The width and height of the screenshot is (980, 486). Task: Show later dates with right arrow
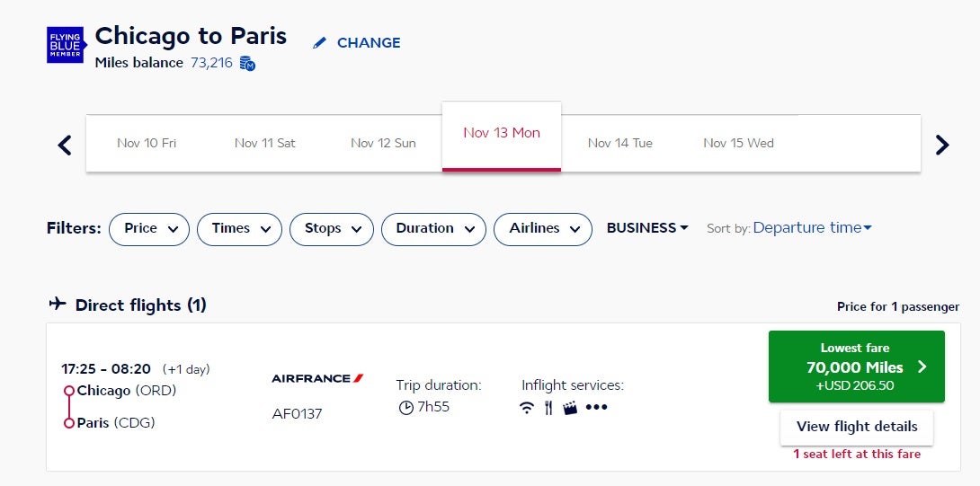(x=941, y=145)
